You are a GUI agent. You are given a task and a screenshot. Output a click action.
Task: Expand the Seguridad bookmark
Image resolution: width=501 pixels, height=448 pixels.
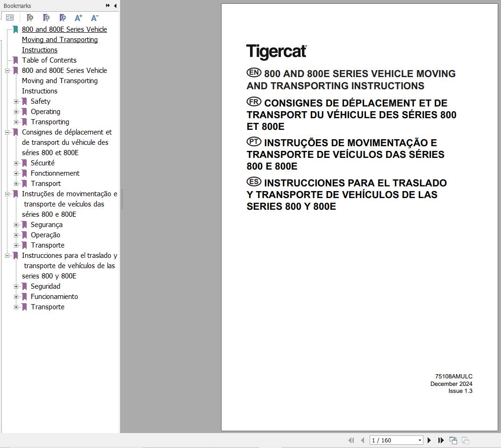(x=16, y=286)
